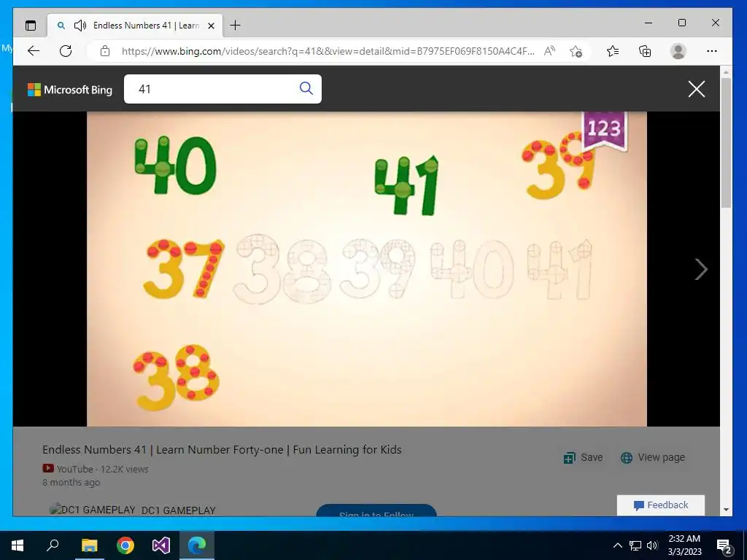This screenshot has width=747, height=560.
Task: Click the tab actions menu icon
Action: [31, 26]
